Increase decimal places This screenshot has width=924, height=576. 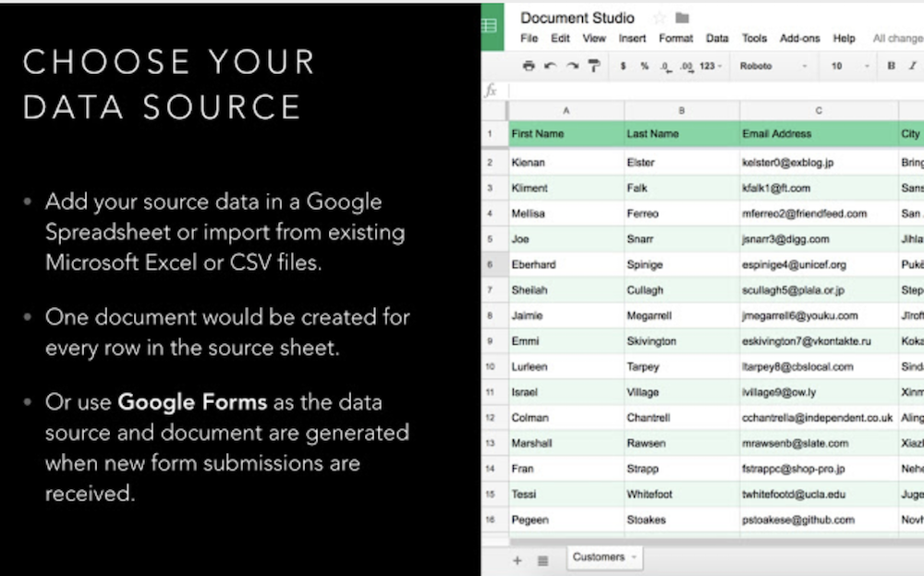coord(686,67)
